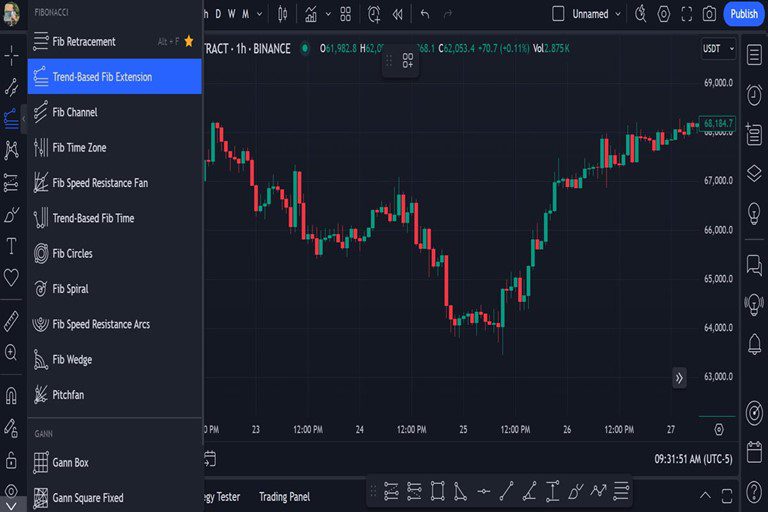
Task: Open chart settings hexagon icon
Action: [x=663, y=14]
